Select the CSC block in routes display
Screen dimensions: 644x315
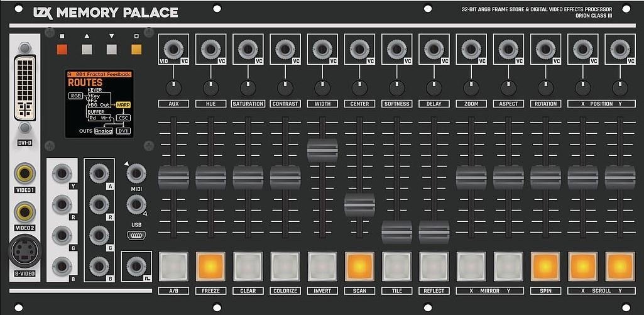[x=123, y=118]
